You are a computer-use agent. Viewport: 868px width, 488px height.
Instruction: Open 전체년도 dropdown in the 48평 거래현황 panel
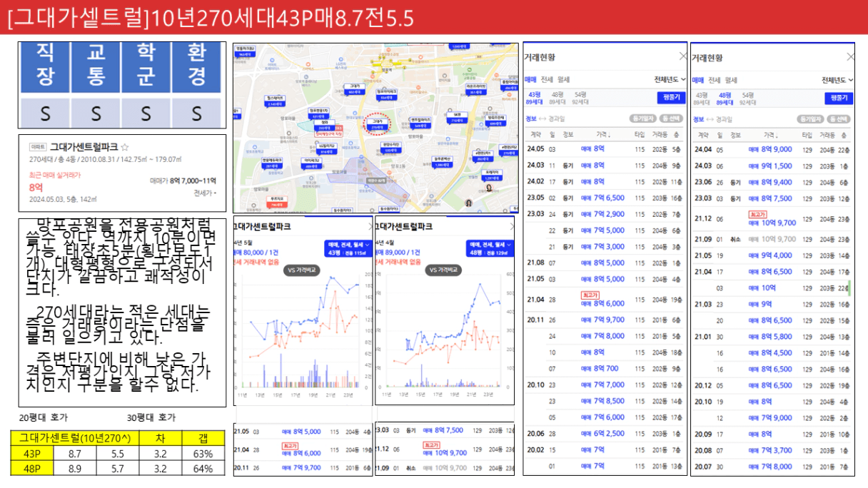(837, 79)
